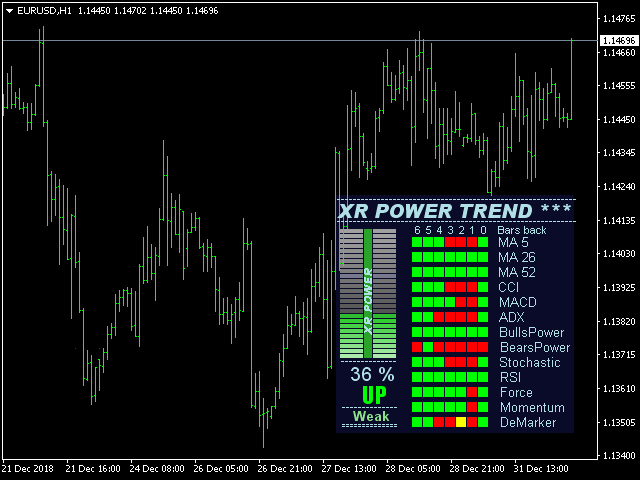The image size is (640, 480).
Task: Click the 1.13715 price axis label
Action: pos(619,355)
